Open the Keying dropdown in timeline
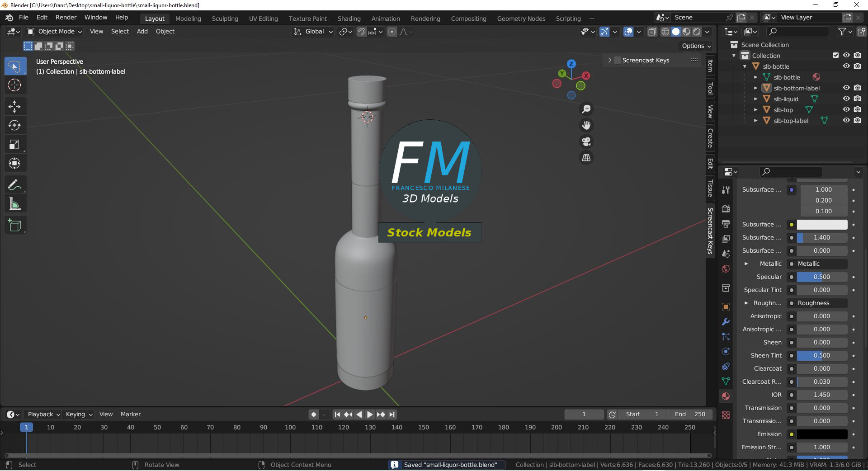This screenshot has height=471, width=868. pos(79,414)
